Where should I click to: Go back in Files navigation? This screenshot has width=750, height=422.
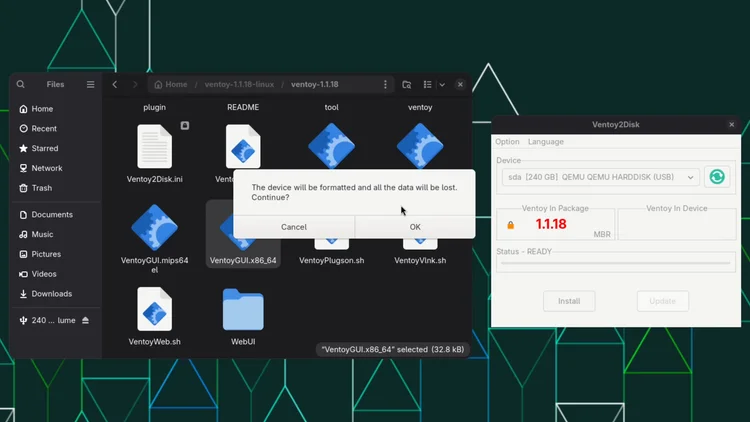pyautogui.click(x=115, y=84)
